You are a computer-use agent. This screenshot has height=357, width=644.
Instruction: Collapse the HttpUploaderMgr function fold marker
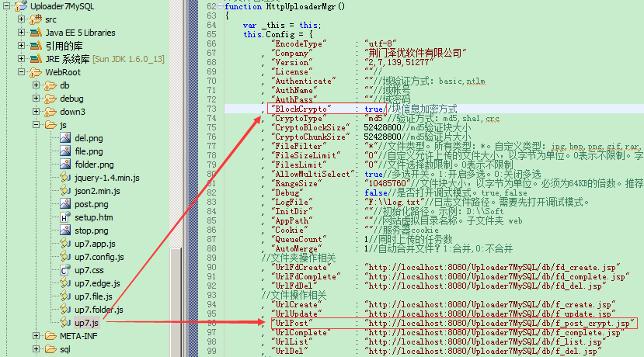(x=220, y=6)
